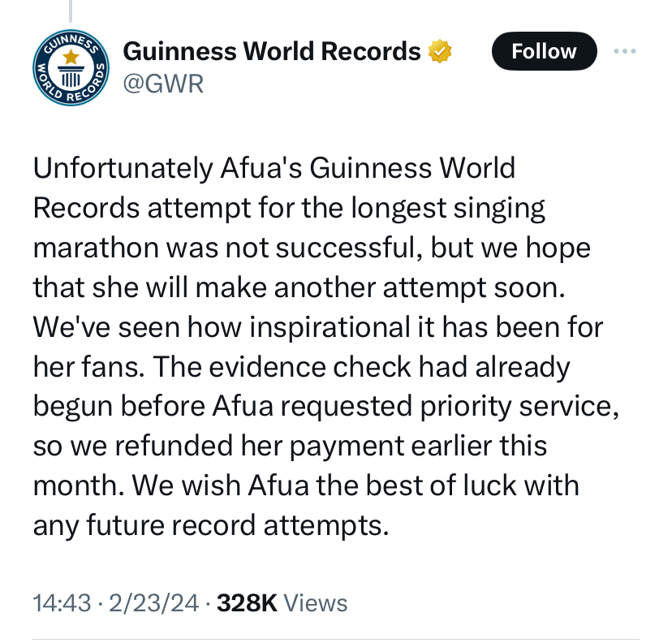The image size is (672, 643).
Task: Click the verification checkmark to see account info
Action: point(438,50)
